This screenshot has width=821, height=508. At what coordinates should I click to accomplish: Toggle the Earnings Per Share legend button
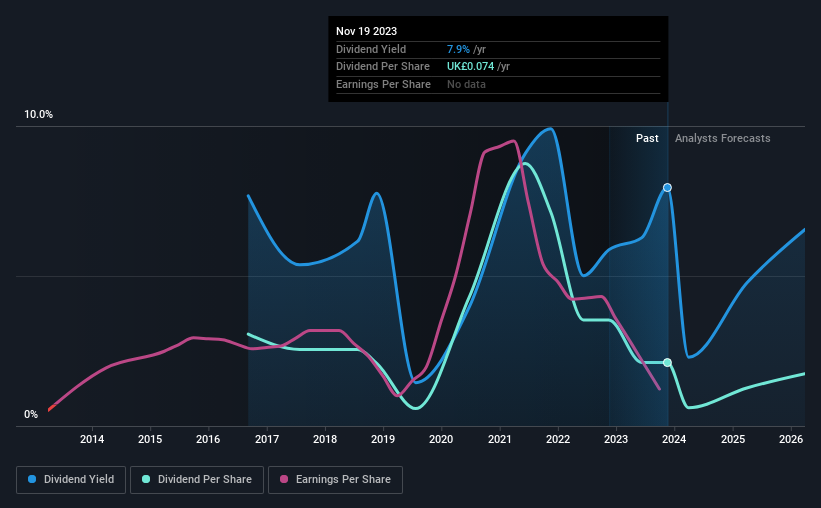tap(335, 480)
